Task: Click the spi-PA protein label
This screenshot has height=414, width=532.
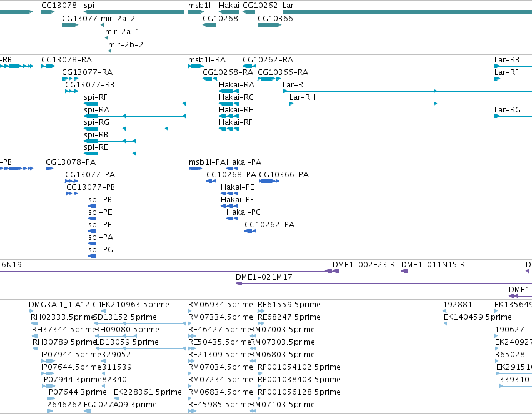Action: point(101,237)
